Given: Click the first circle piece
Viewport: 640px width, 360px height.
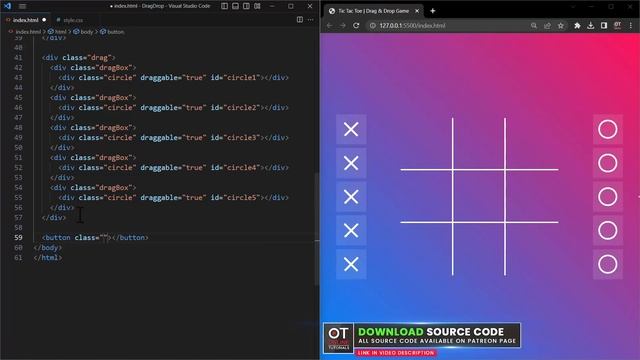Looking at the screenshot, I should [x=608, y=129].
